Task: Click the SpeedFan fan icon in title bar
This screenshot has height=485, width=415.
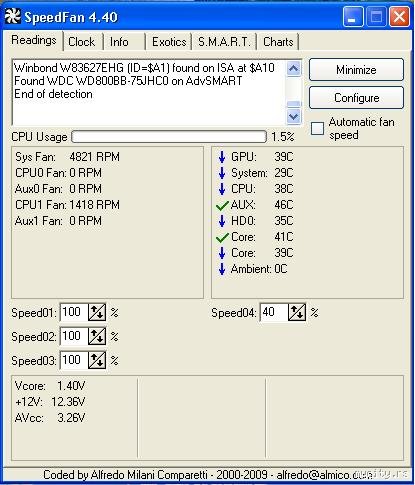Action: tap(13, 16)
